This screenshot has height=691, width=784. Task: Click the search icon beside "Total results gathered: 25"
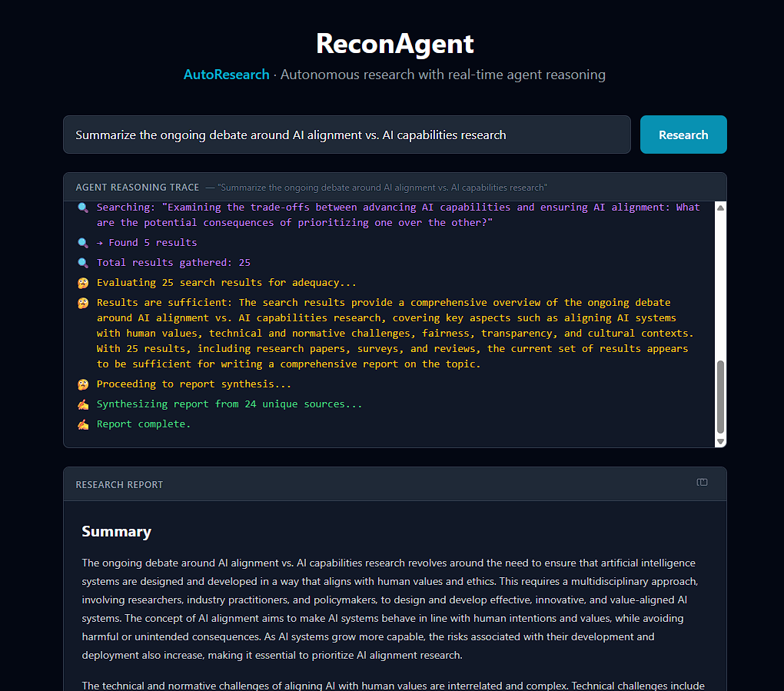point(83,262)
